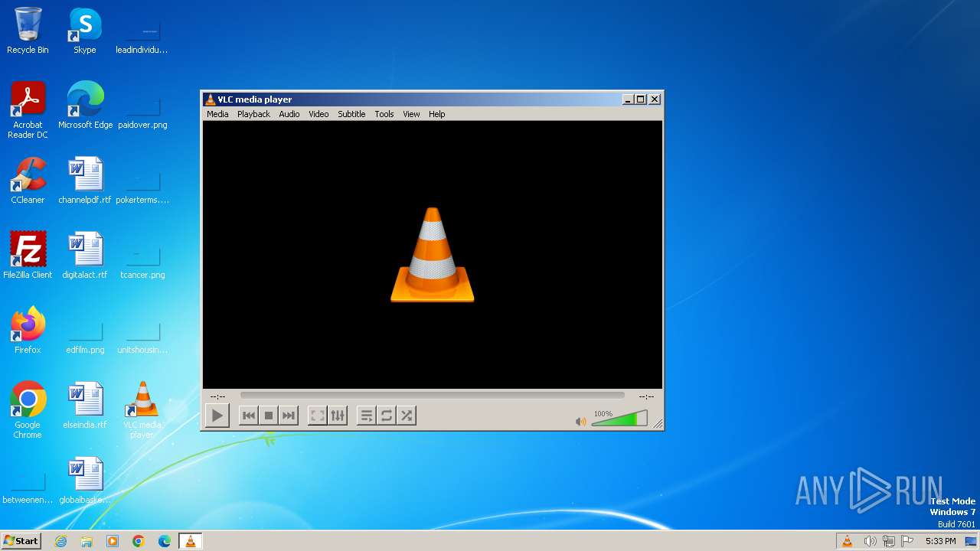Open extended settings (equalizer) panel
Image resolution: width=980 pixels, height=551 pixels.
coord(338,416)
